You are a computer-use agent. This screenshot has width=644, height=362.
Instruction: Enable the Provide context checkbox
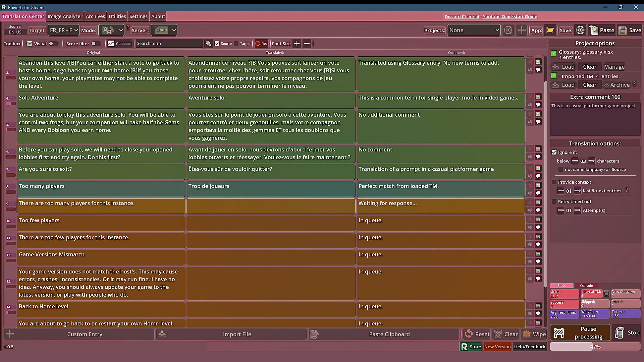(x=554, y=182)
